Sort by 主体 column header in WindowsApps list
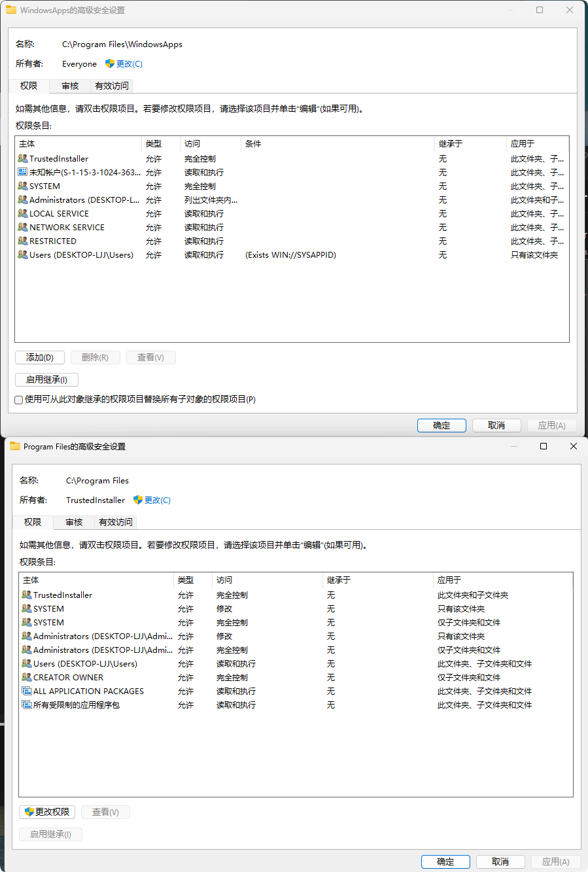This screenshot has width=588, height=872. 78,144
